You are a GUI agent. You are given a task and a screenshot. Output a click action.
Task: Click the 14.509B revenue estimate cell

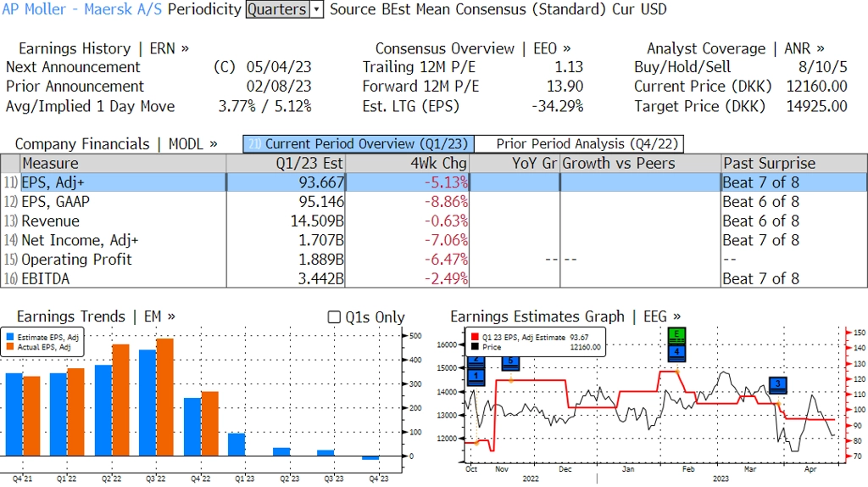286,221
